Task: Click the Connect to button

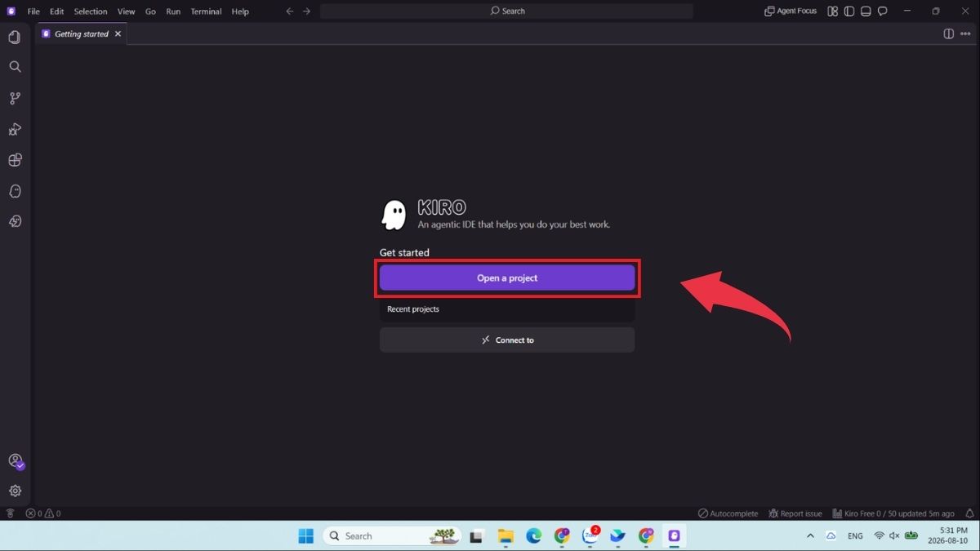Action: tap(507, 340)
